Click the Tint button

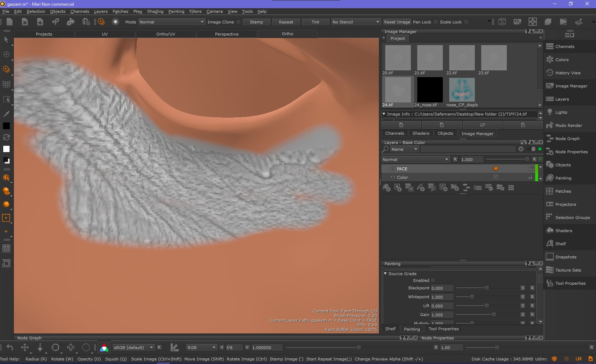point(316,22)
